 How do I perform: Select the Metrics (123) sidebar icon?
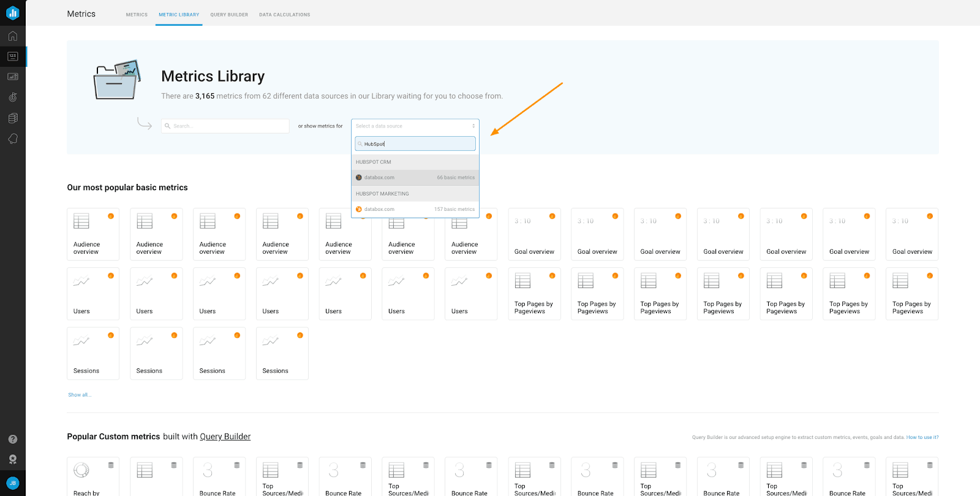13,56
